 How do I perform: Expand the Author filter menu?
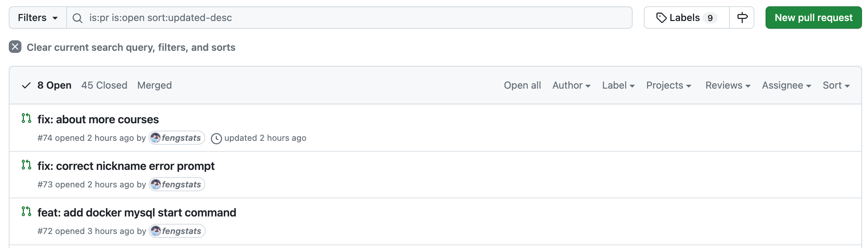point(571,85)
